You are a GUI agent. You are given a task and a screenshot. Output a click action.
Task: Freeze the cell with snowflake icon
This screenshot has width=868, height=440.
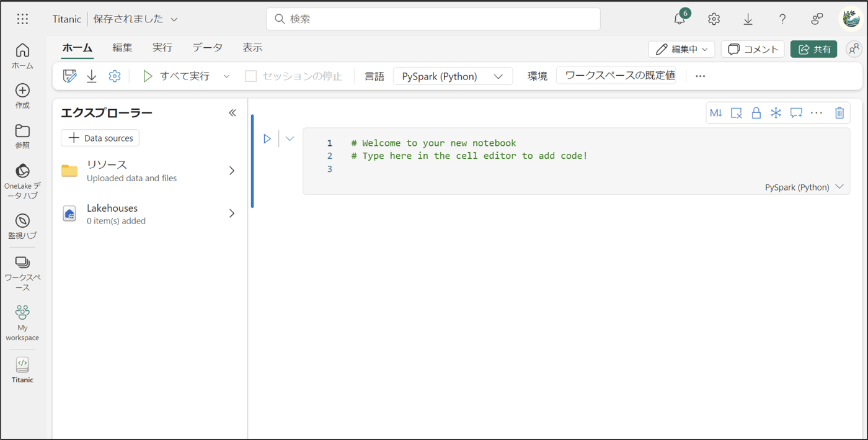(776, 113)
